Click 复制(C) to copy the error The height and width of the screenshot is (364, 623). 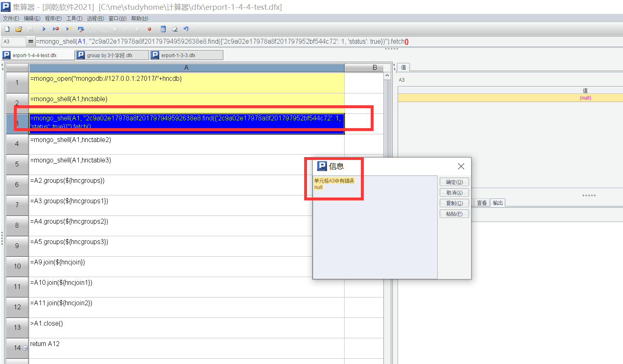click(x=454, y=203)
